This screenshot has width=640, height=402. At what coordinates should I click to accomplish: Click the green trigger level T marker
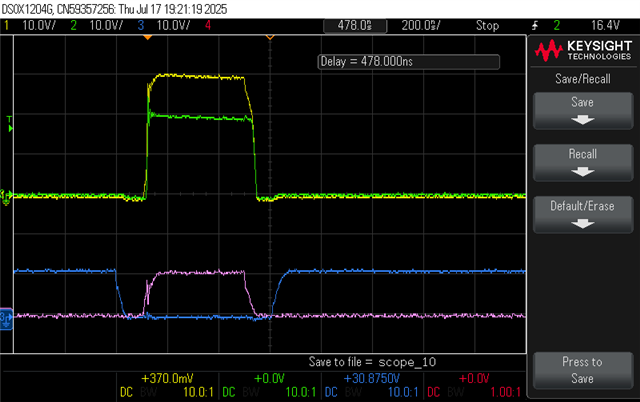[10, 124]
